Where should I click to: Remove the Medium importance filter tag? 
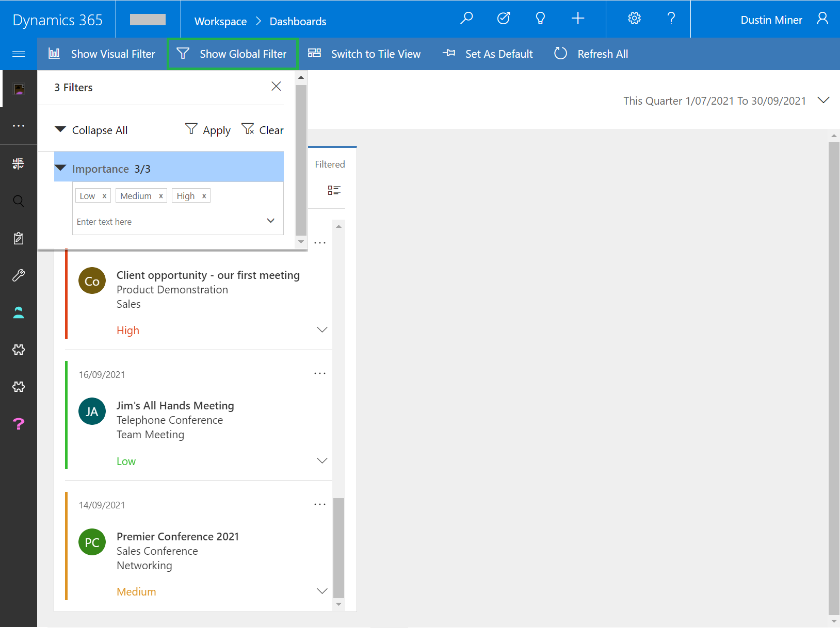point(161,196)
